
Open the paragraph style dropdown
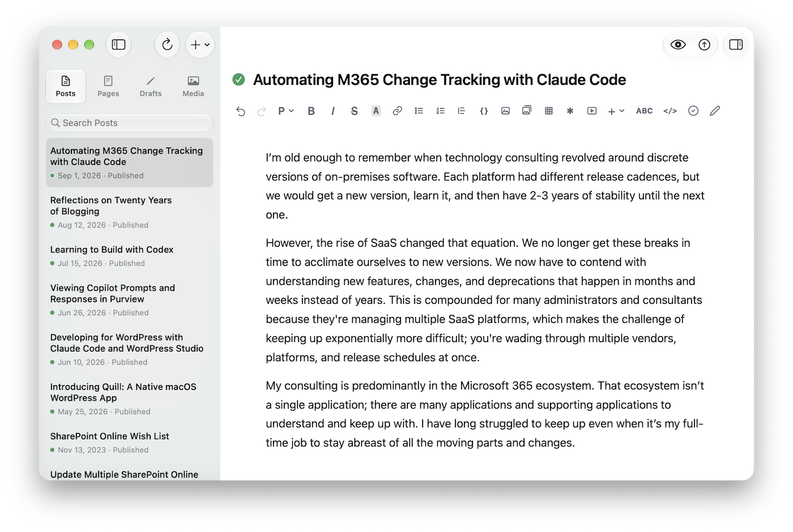285,111
